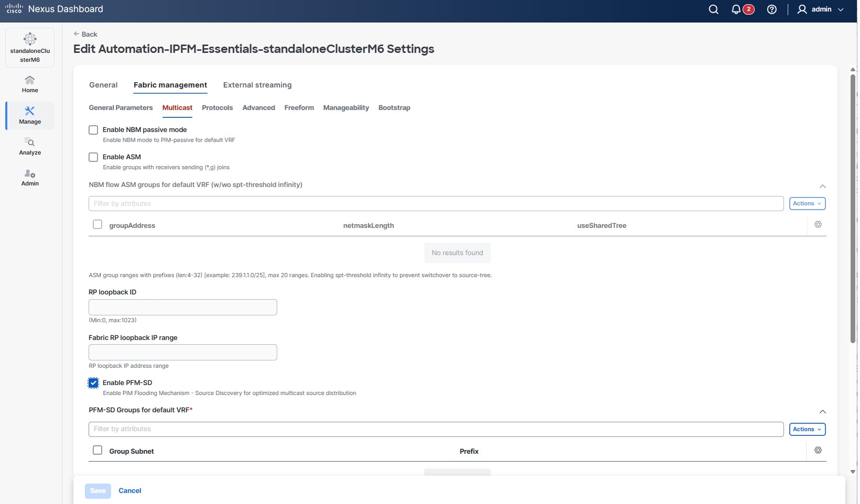Enable NBM passive mode checkbox

pyautogui.click(x=93, y=130)
